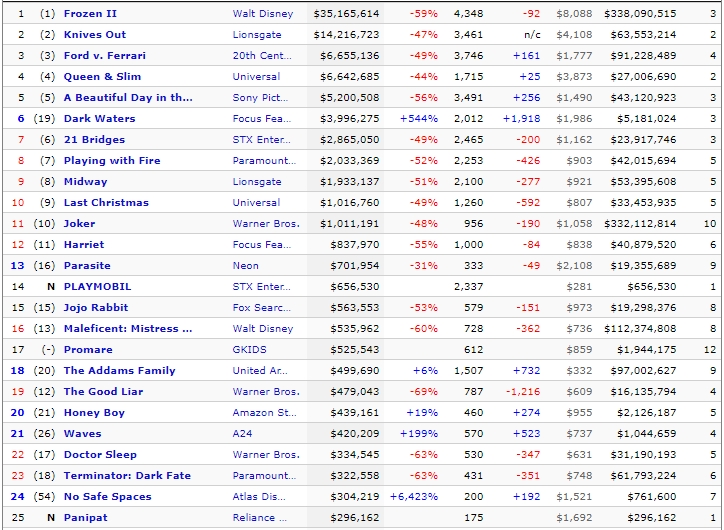
Task: Select Frozen II weekend gross $35,165,614
Action: click(346, 13)
